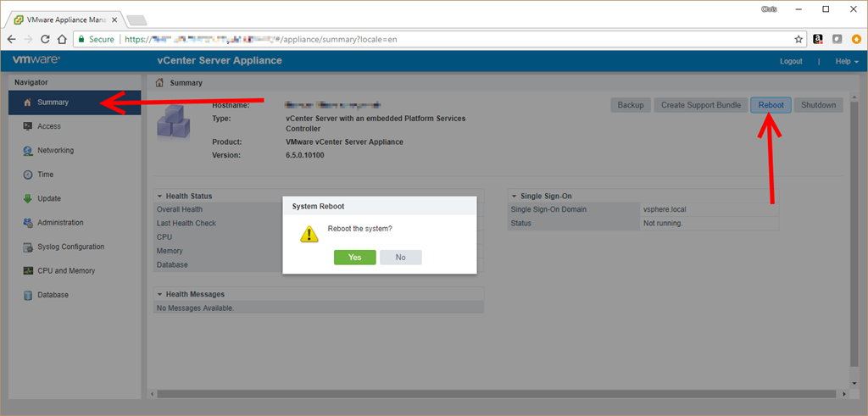The image size is (868, 416).
Task: Click the Access monitor icon
Action: click(28, 126)
